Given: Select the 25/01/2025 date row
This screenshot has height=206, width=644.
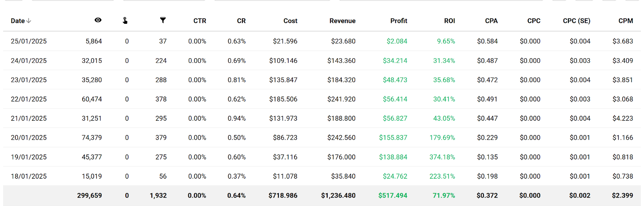Looking at the screenshot, I should [29, 41].
